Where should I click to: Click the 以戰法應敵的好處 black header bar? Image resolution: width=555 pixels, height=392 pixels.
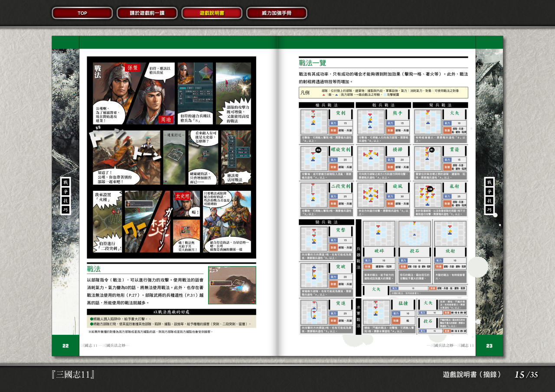(171, 312)
